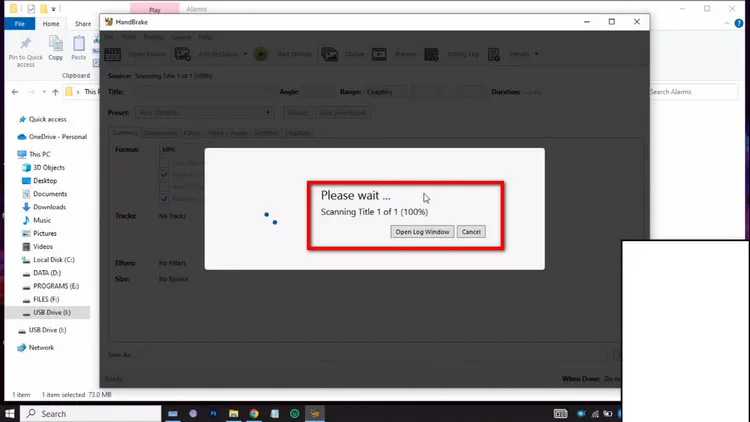Viewport: 750px width, 422px height.
Task: Open the Explorer File tab
Action: (20, 23)
